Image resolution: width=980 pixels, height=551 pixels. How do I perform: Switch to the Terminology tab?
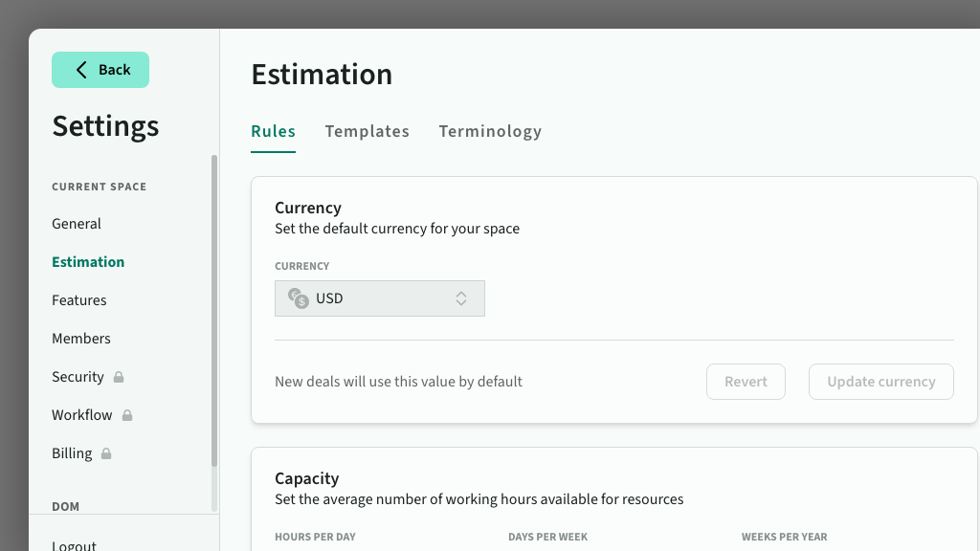pos(490,131)
